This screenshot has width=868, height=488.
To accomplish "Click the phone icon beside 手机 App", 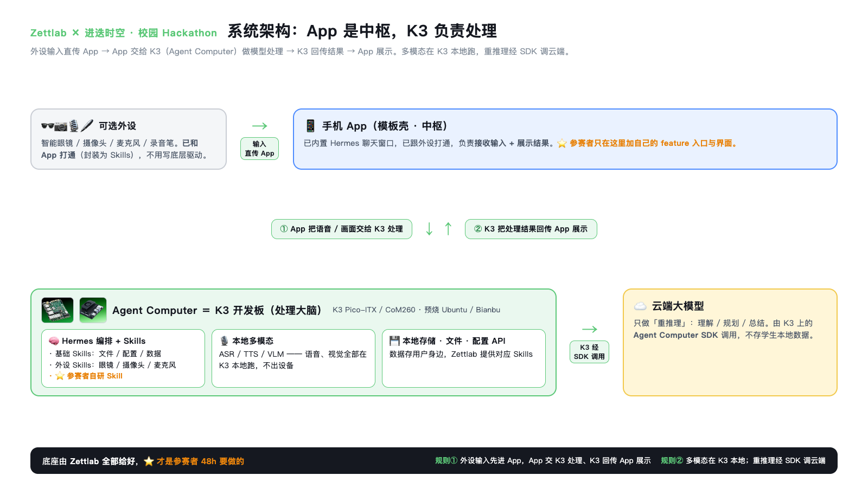I will pyautogui.click(x=310, y=126).
